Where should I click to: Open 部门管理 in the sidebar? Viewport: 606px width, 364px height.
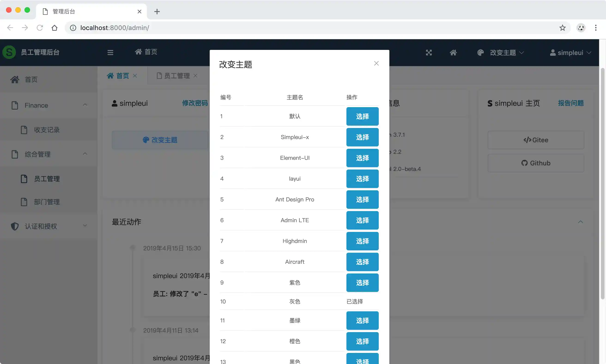47,202
